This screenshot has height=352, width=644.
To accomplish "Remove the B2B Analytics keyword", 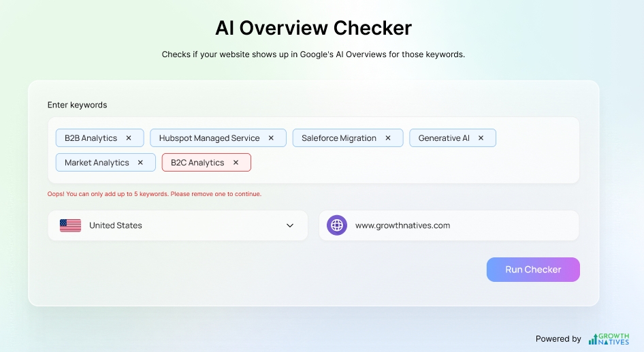I will click(129, 138).
